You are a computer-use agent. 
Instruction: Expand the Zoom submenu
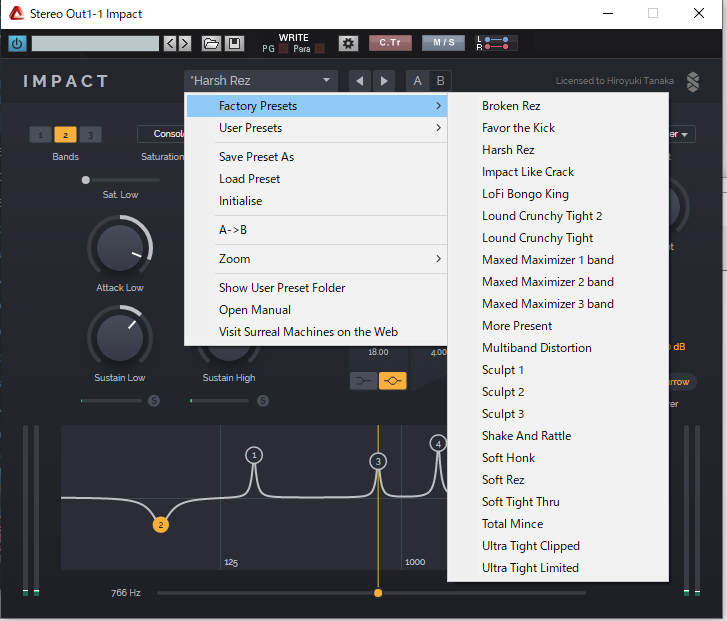point(317,259)
